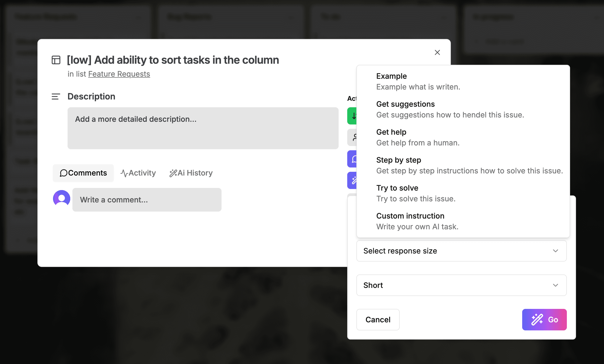Image resolution: width=604 pixels, height=364 pixels.
Task: Select Step by step option
Action: point(469,165)
